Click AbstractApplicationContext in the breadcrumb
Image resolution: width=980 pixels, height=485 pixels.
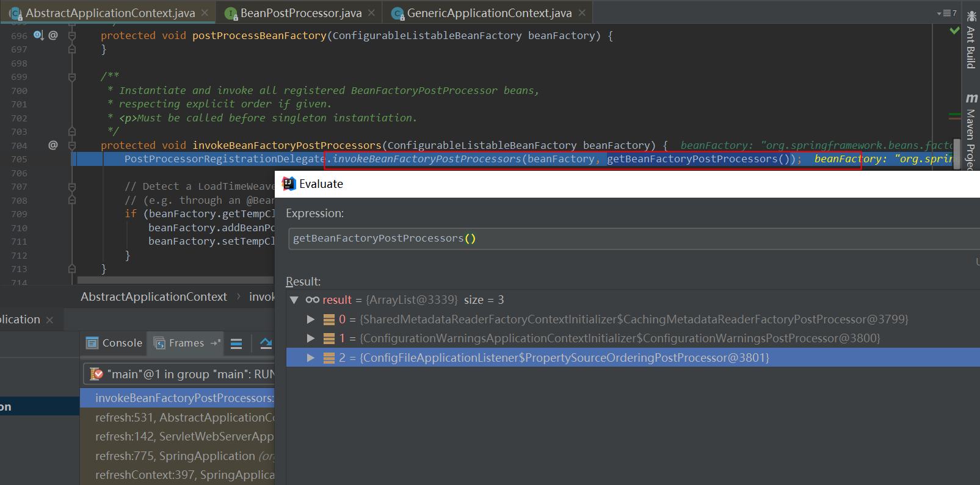pos(154,296)
